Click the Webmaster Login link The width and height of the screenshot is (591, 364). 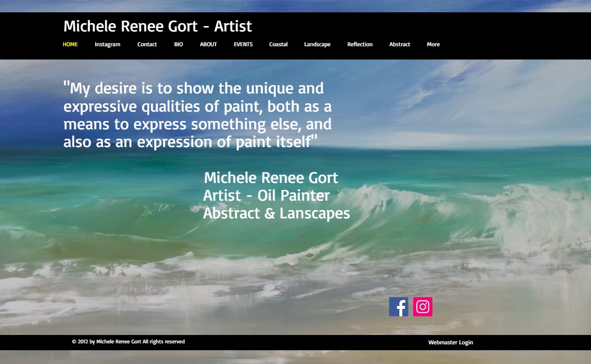coord(450,342)
